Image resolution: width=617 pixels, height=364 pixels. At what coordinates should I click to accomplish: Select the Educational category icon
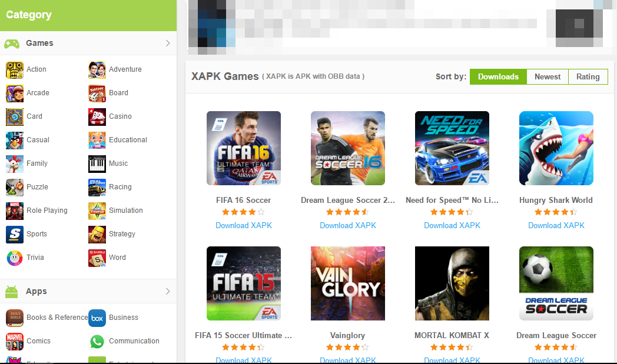[x=97, y=141]
